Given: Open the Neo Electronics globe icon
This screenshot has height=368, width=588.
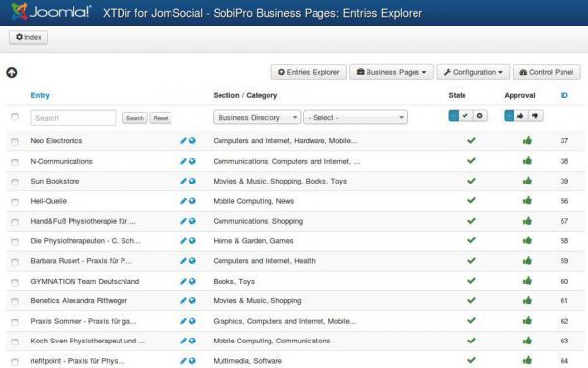Looking at the screenshot, I should (x=192, y=140).
